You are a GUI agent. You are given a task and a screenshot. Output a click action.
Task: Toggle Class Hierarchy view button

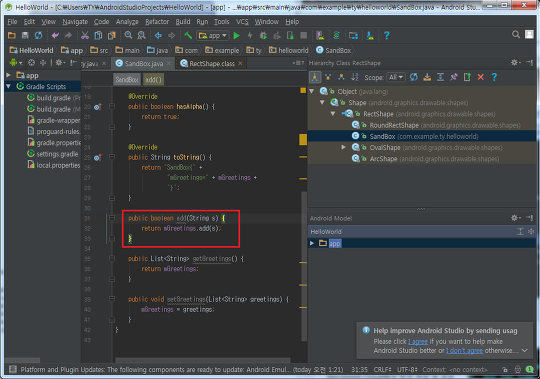tap(315, 77)
